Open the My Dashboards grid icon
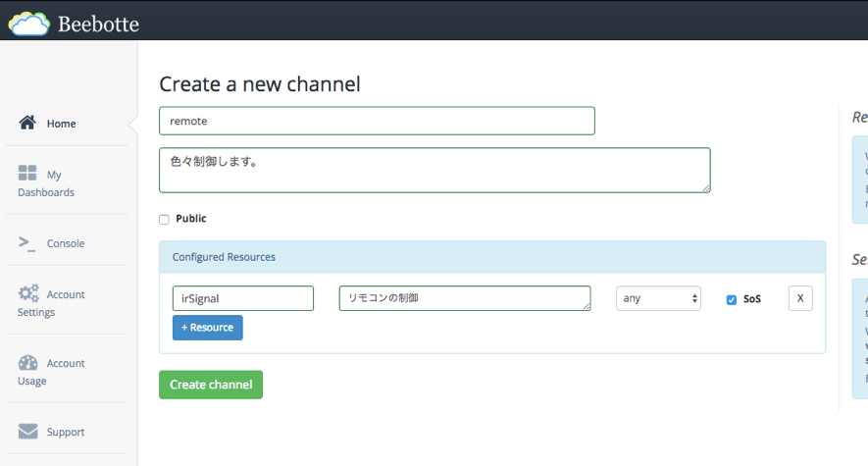The height and width of the screenshot is (466, 868). (27, 174)
